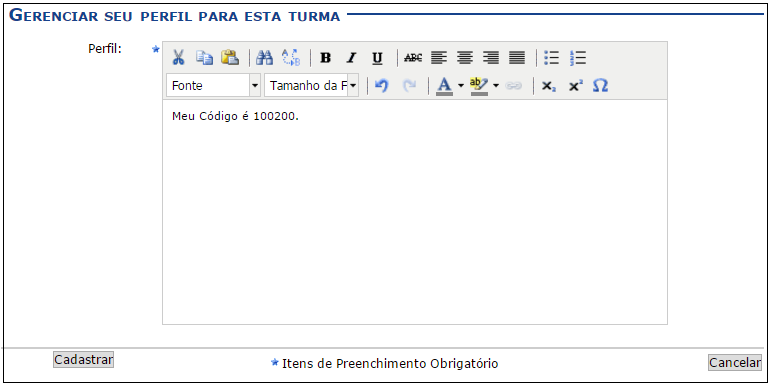The width and height of the screenshot is (770, 386).
Task: Click the insert link chain icon
Action: coord(513,86)
